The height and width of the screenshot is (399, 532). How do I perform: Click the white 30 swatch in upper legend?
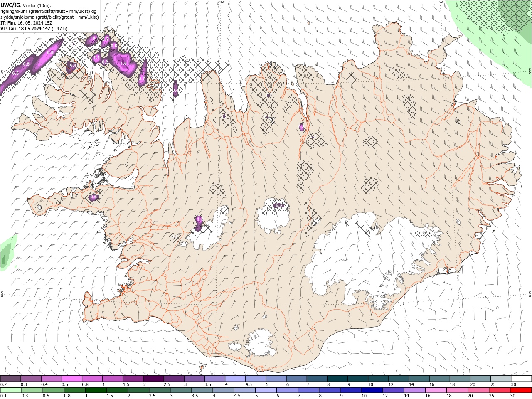[x=521, y=379]
